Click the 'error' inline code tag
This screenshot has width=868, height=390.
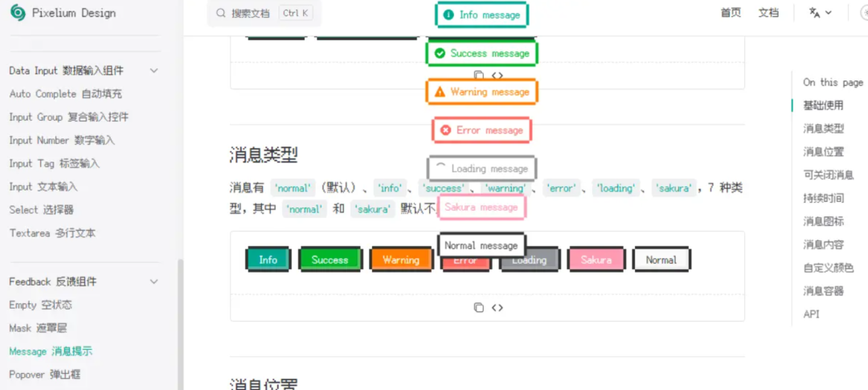coord(561,188)
